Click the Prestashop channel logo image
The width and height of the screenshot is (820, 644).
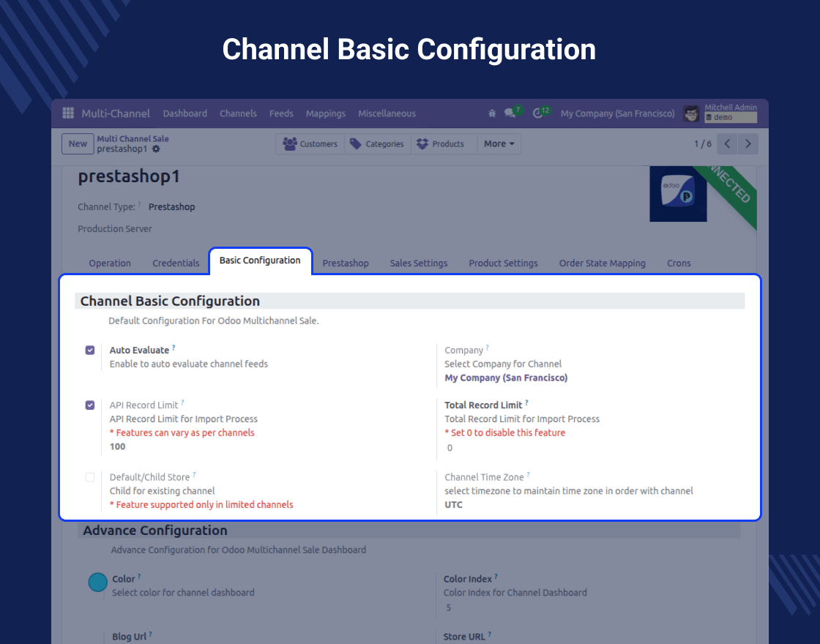tap(678, 194)
